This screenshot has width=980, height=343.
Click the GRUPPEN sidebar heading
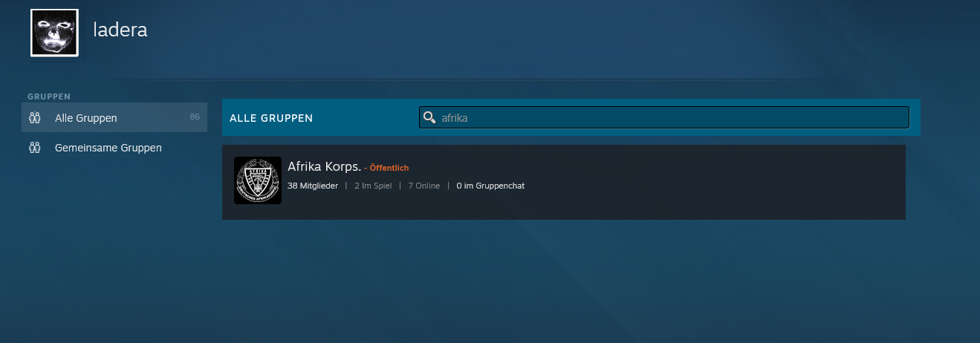point(49,97)
